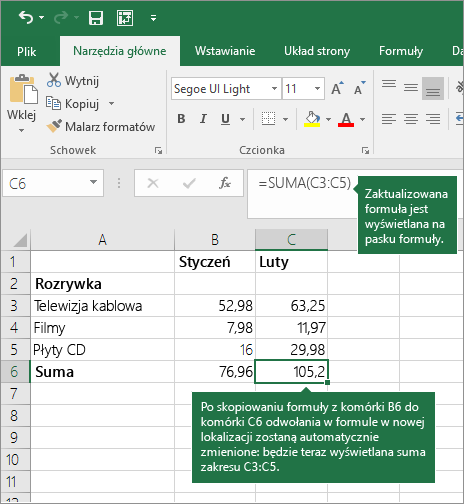The image size is (464, 504).
Task: Click the Wklej clipboard icon
Action: point(23,89)
